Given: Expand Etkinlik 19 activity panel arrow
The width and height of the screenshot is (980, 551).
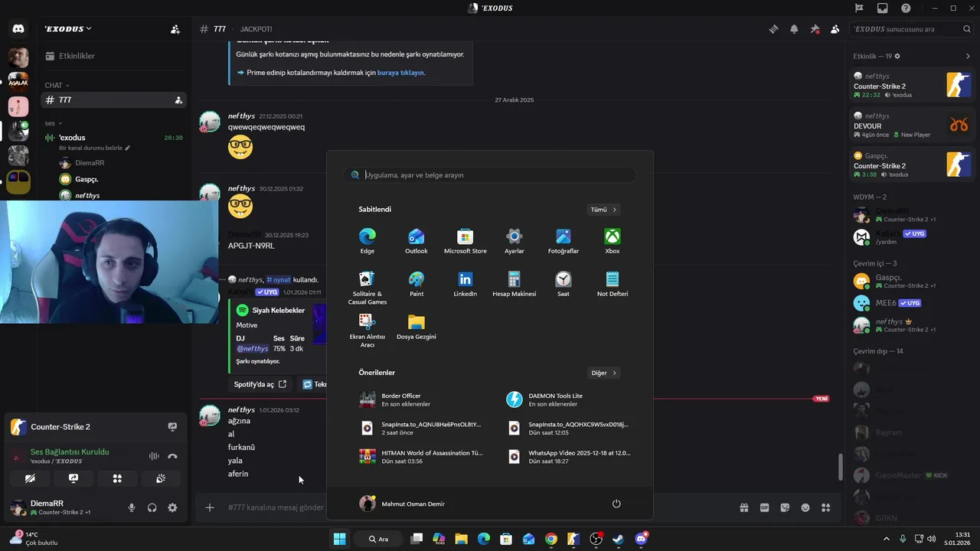Looking at the screenshot, I should coord(968,56).
